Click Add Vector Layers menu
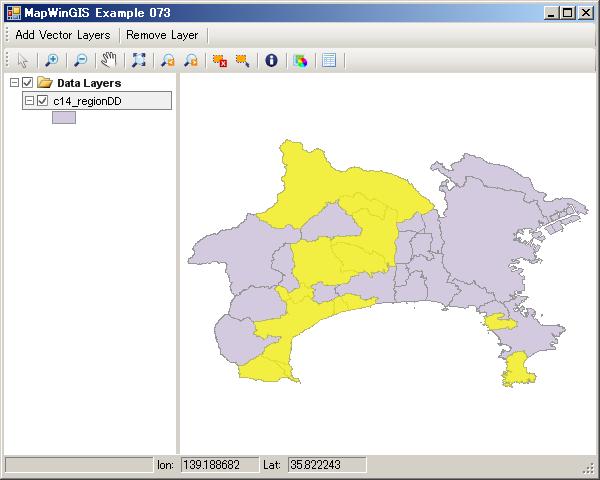The height and width of the screenshot is (480, 600). click(x=63, y=35)
